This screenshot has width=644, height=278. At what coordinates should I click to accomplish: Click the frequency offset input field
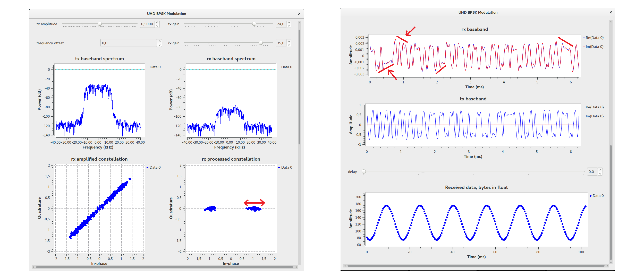(129, 43)
